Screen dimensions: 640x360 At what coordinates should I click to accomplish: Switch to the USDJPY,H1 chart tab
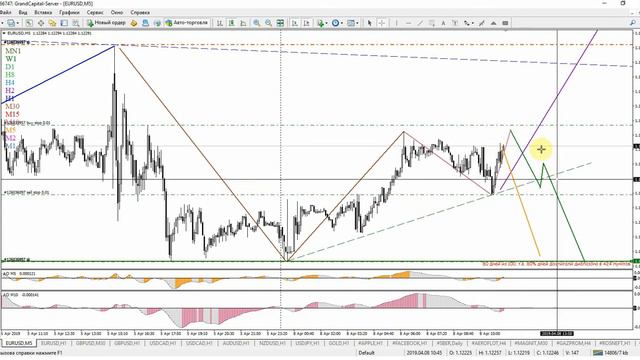point(307,343)
